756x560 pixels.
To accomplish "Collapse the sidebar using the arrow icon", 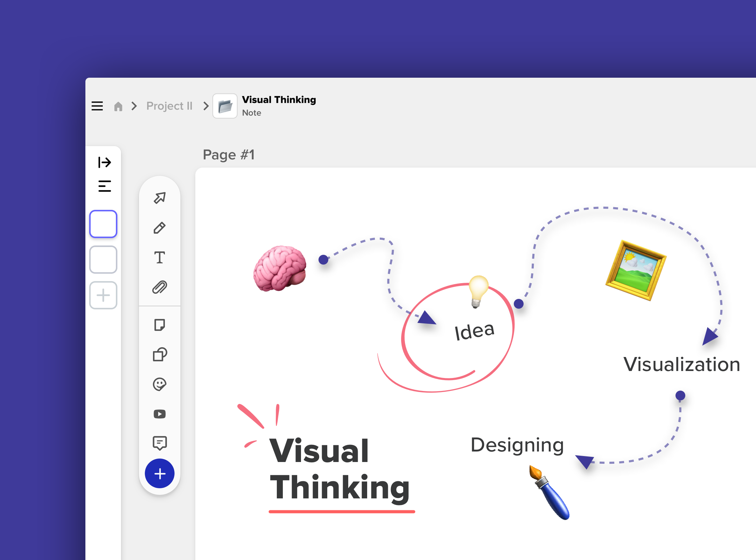I will point(104,162).
